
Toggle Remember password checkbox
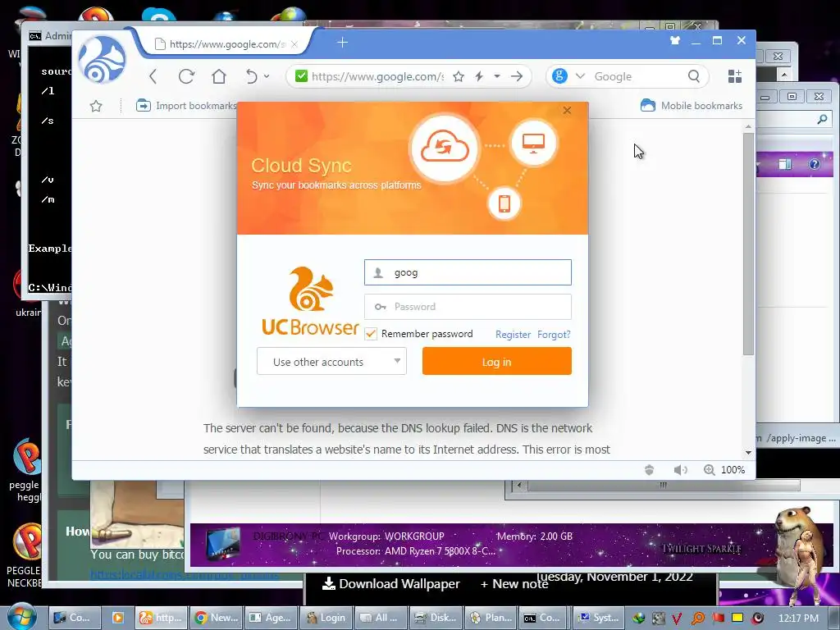point(371,334)
